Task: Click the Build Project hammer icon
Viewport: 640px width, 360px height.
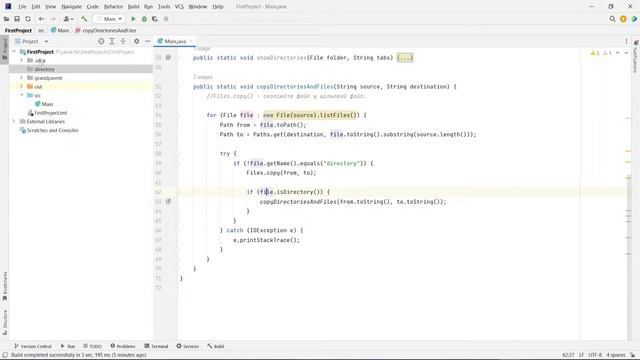Action: 84,19
